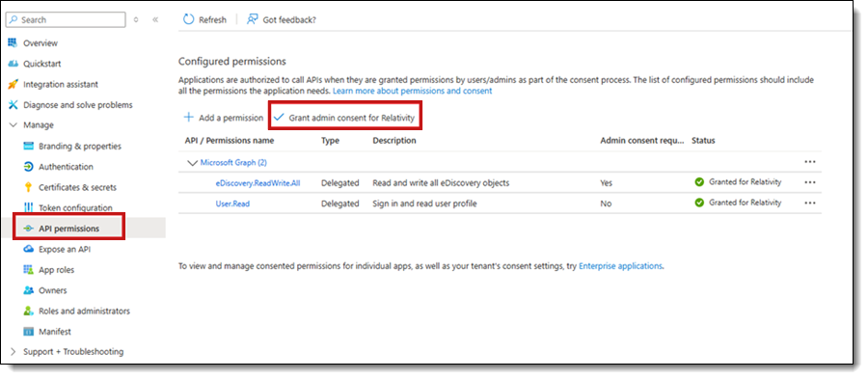
Task: Click the Diagnose and solve problems wrench icon
Action: click(13, 104)
